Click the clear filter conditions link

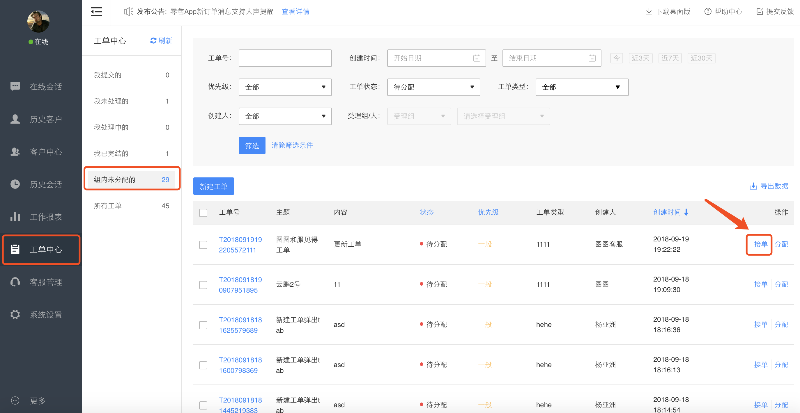click(292, 145)
